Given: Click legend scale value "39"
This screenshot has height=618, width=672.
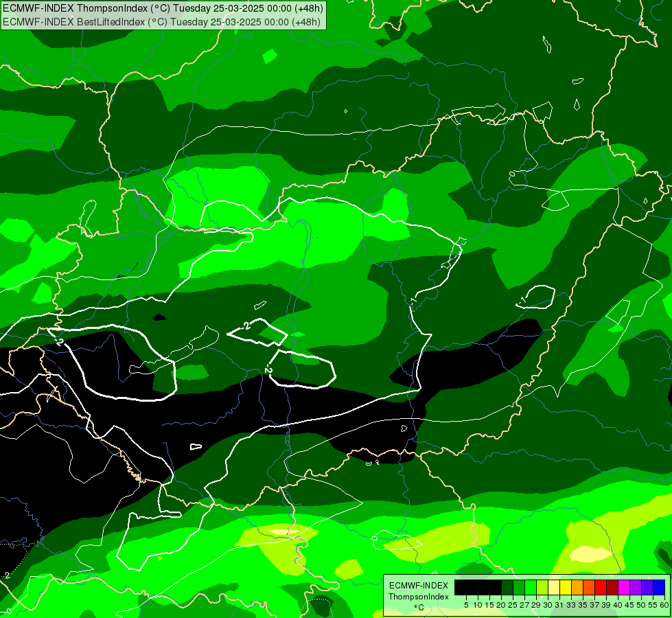Looking at the screenshot, I should coord(606,605).
